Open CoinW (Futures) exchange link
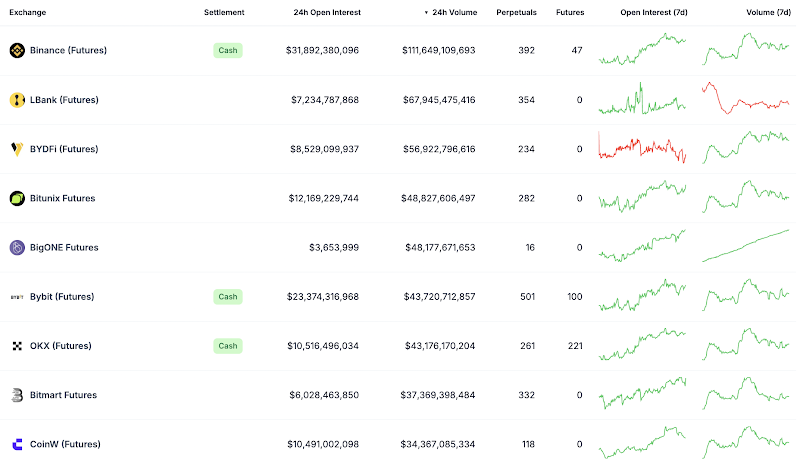Image resolution: width=800 pixels, height=466 pixels. click(x=65, y=445)
